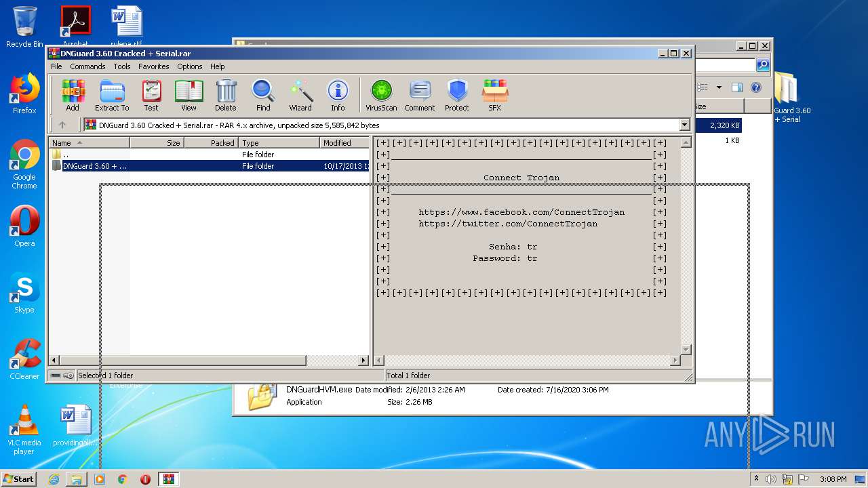The height and width of the screenshot is (488, 868).
Task: Sort file list by Type column
Action: pos(279,143)
